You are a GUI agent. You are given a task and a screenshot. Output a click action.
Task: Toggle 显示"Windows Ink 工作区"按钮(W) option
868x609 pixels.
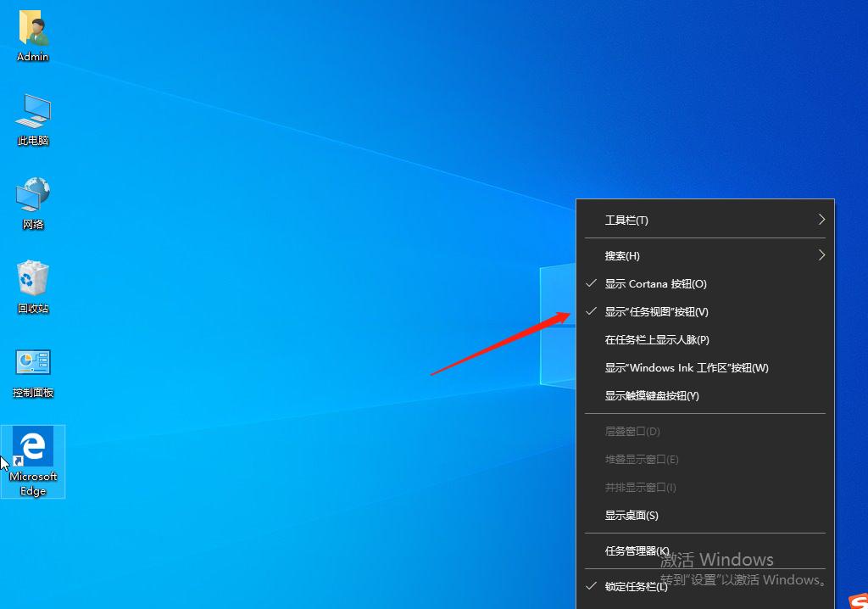[x=704, y=368]
